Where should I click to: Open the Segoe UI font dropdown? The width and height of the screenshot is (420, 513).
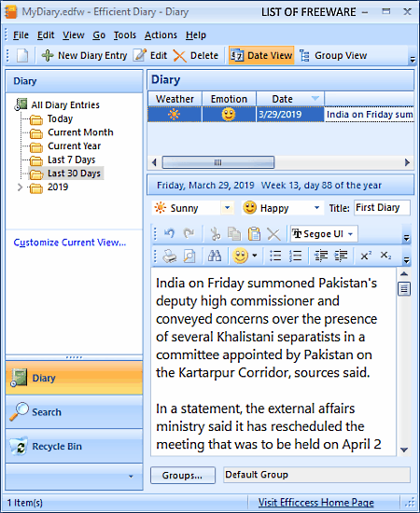click(x=350, y=234)
